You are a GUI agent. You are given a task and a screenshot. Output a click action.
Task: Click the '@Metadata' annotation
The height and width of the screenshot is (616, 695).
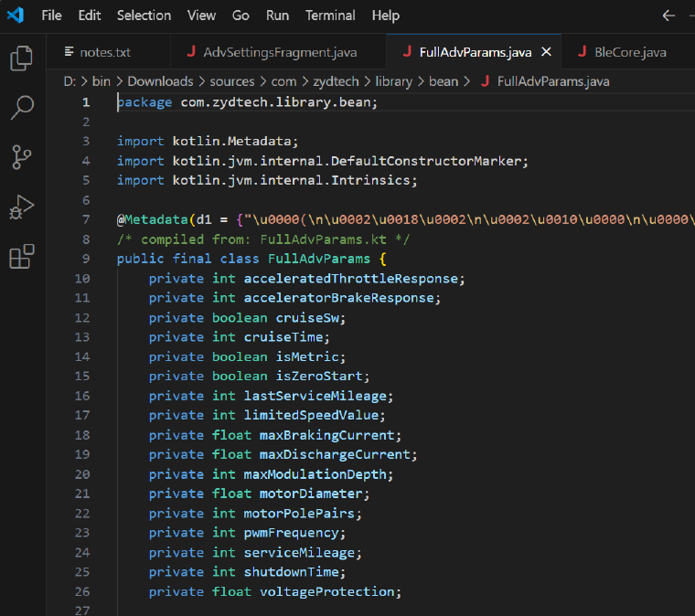point(153,219)
